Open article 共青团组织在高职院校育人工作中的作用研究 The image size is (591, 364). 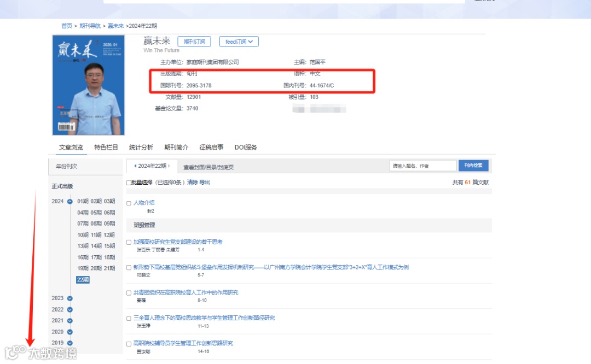point(186,292)
